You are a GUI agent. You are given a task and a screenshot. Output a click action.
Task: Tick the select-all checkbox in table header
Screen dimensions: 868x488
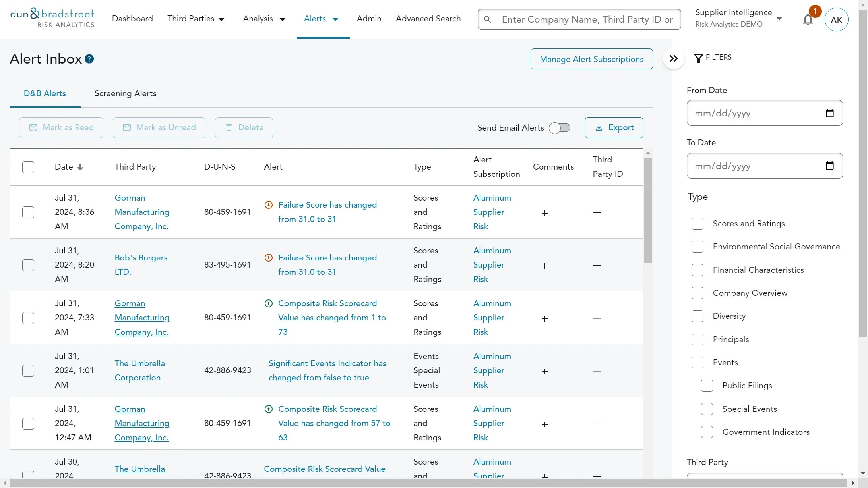click(28, 167)
